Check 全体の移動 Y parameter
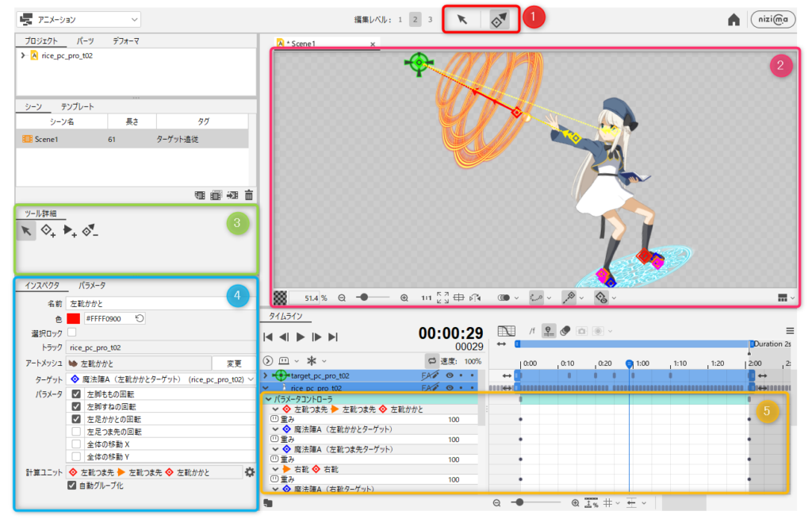The image size is (812, 519). click(x=76, y=456)
